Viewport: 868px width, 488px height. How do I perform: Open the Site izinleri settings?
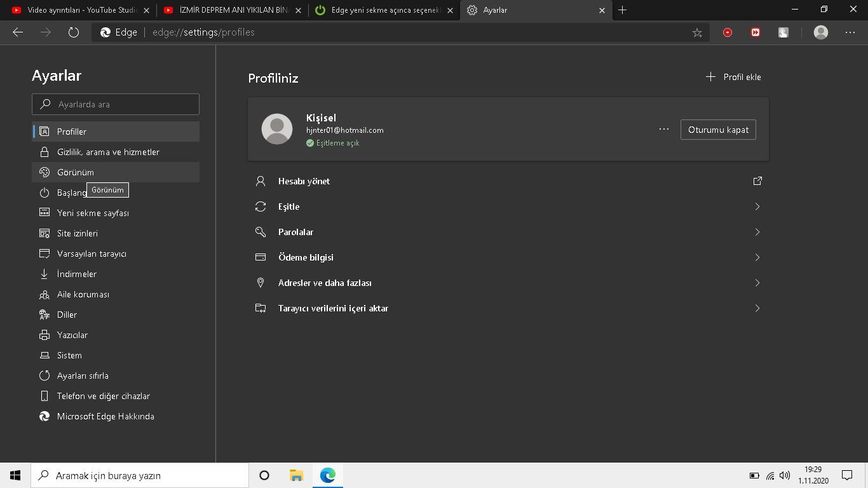click(x=116, y=233)
